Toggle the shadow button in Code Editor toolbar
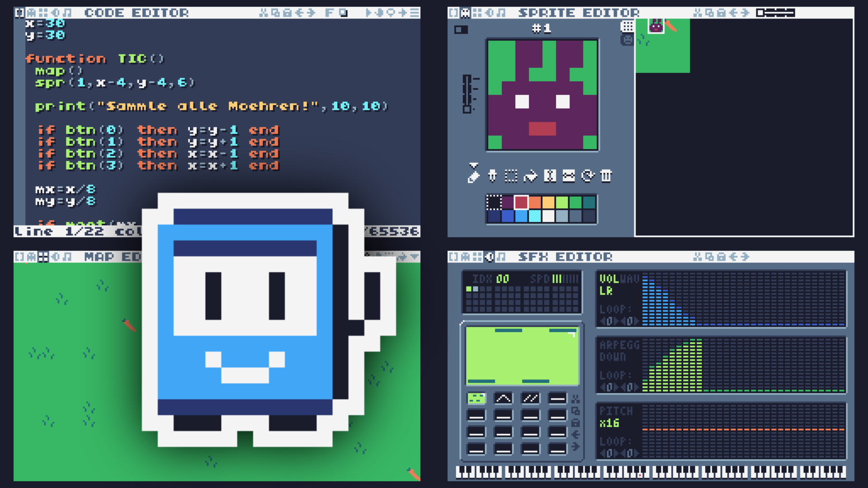This screenshot has width=868, height=488. 344,13
